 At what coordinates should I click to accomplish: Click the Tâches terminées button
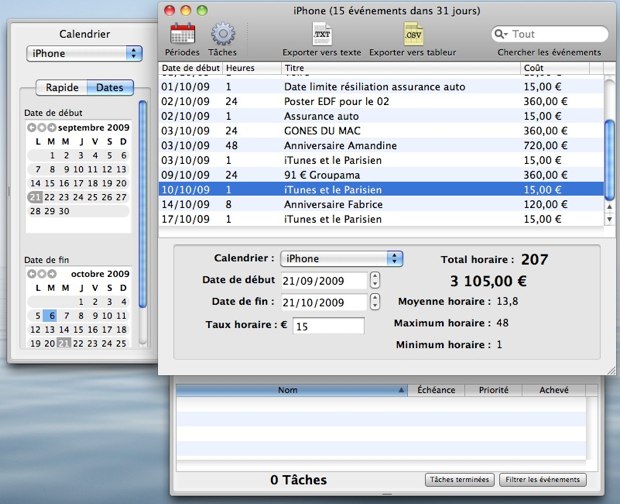459,479
